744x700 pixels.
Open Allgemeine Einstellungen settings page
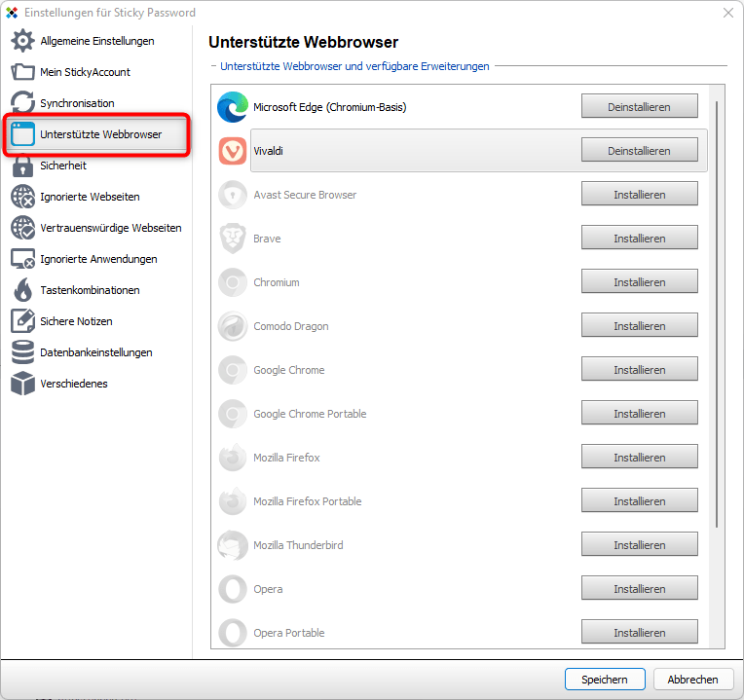click(96, 41)
